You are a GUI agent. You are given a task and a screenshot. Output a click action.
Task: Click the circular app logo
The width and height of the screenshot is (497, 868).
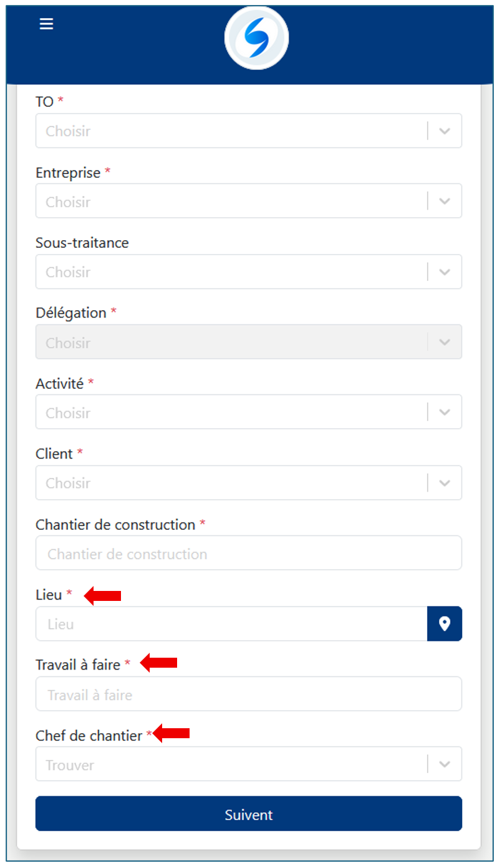pyautogui.click(x=256, y=38)
